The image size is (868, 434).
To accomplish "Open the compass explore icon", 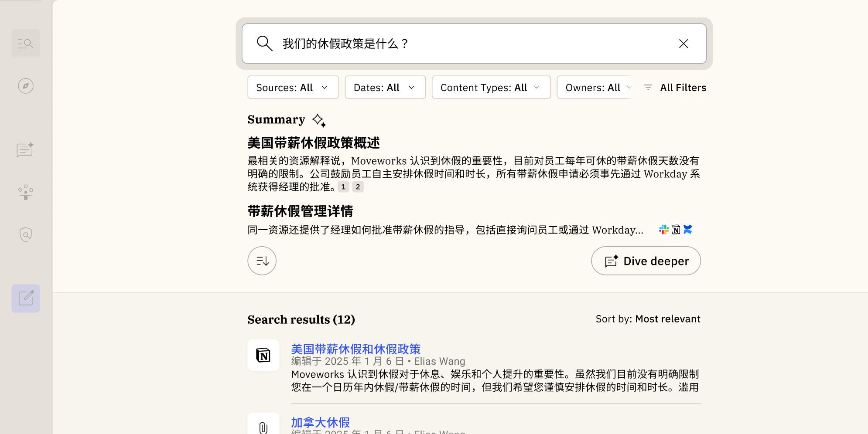I will pyautogui.click(x=26, y=86).
